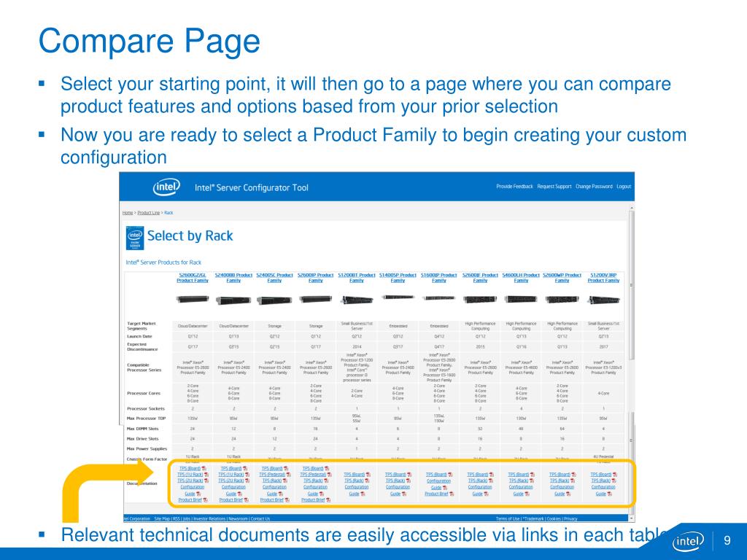
Task: Open PDF icon beside TPS (Pedestal) for S2400SC
Action: 288,475
